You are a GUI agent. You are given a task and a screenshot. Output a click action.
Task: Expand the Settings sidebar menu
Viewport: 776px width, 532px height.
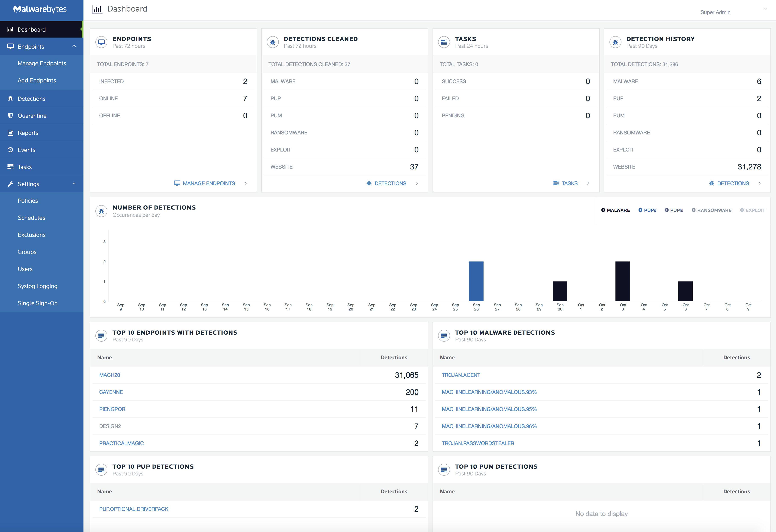[x=41, y=184]
